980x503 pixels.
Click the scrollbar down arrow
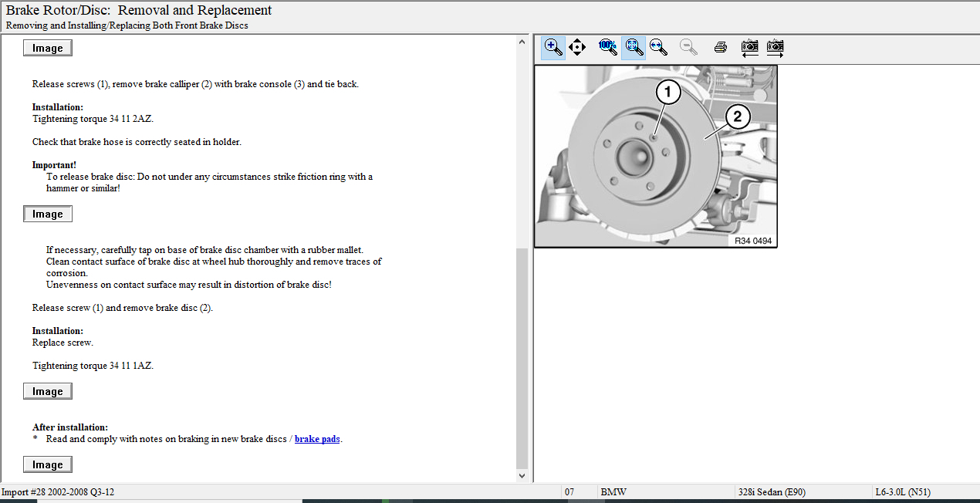(522, 476)
